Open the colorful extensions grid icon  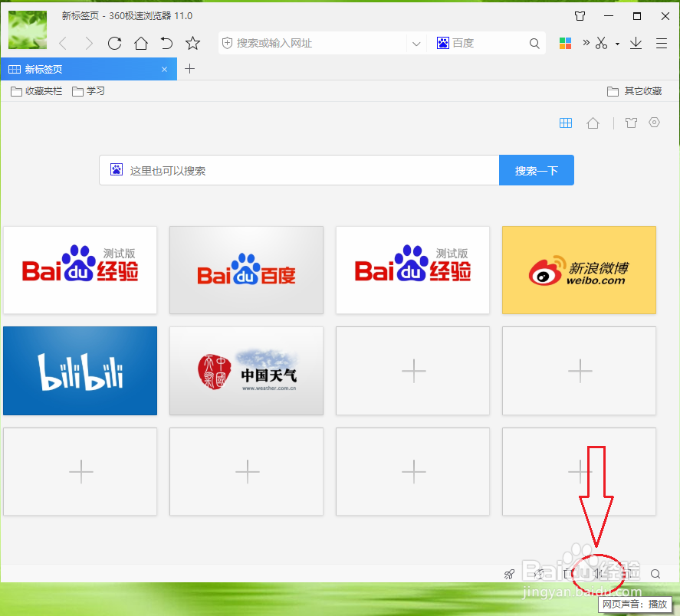coord(565,44)
